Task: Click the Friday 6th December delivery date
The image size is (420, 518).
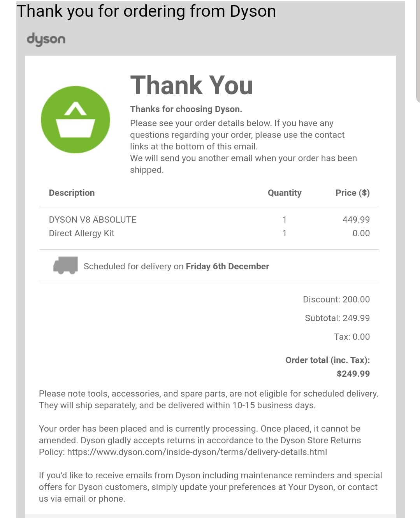Action: pos(227,266)
